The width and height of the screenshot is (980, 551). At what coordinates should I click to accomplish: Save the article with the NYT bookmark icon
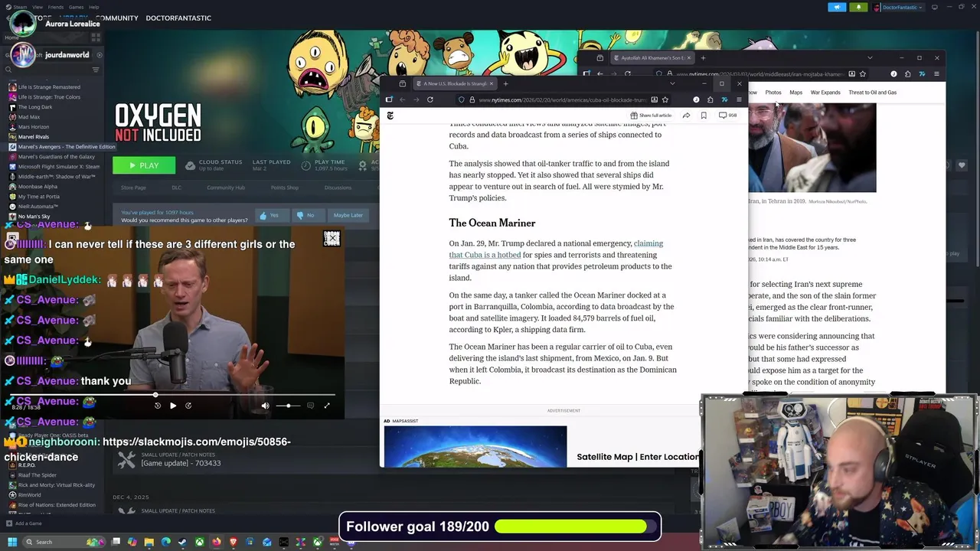704,116
